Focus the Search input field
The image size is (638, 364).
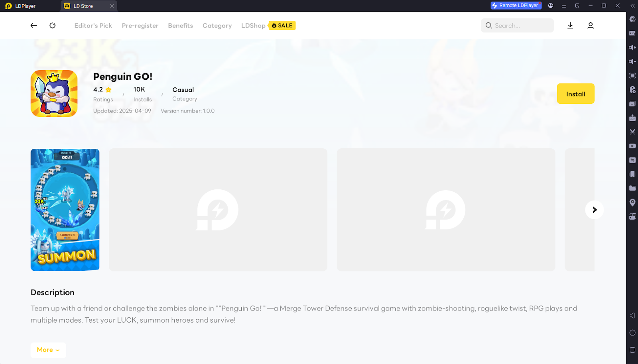click(517, 26)
